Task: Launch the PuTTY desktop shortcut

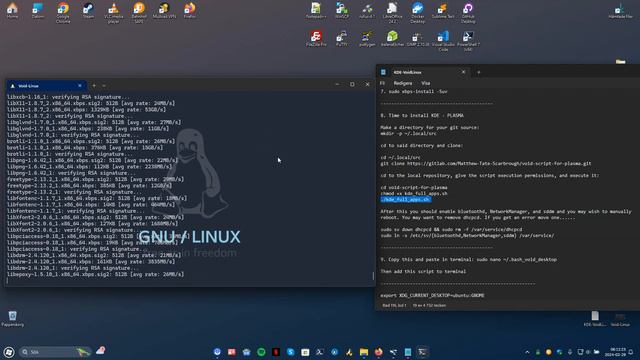Action: pyautogui.click(x=342, y=38)
